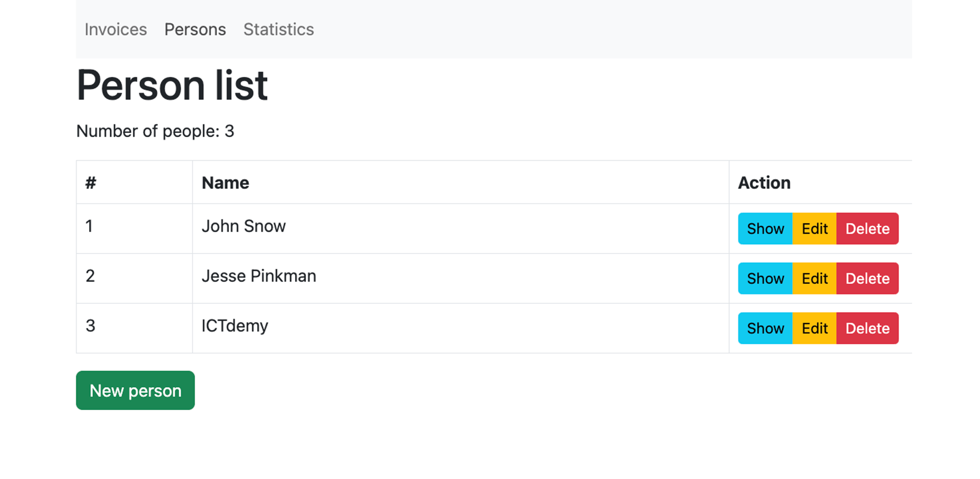Delete the John Snow entry

pos(867,229)
